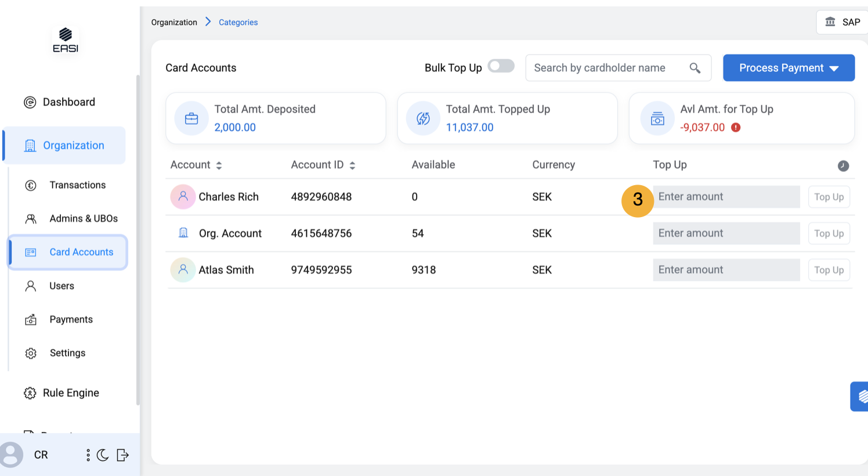The image size is (868, 476).
Task: Click the red warning icon beside -9,037.00
Action: click(736, 128)
